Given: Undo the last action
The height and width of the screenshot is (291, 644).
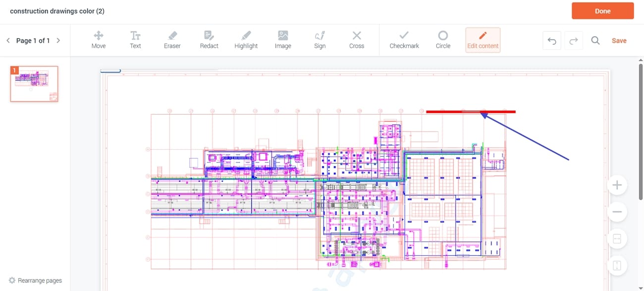Looking at the screenshot, I should [552, 41].
